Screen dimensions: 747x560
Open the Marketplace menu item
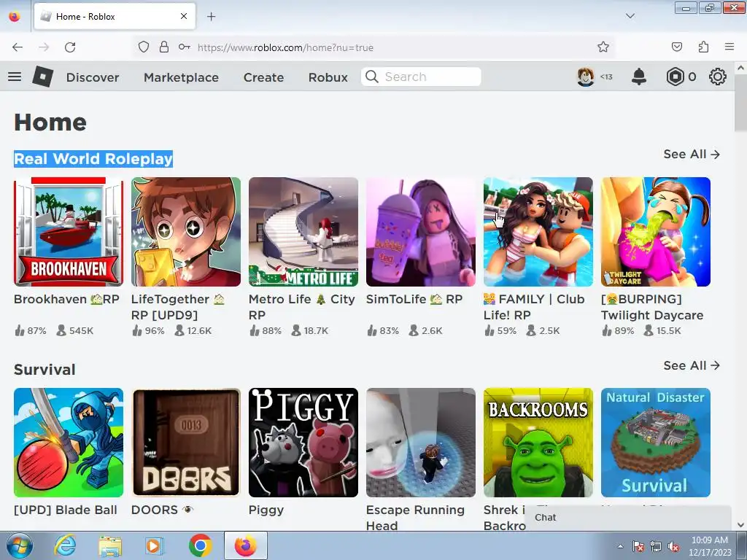181,77
